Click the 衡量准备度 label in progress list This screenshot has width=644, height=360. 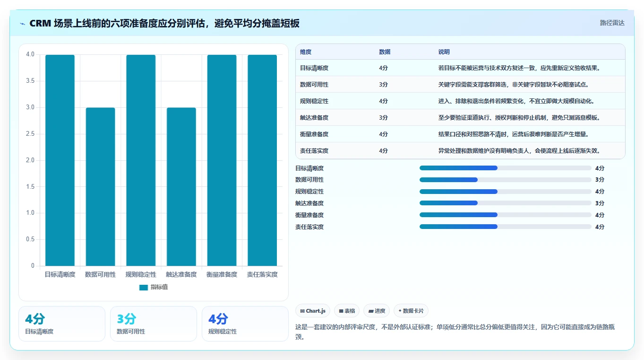(x=309, y=215)
